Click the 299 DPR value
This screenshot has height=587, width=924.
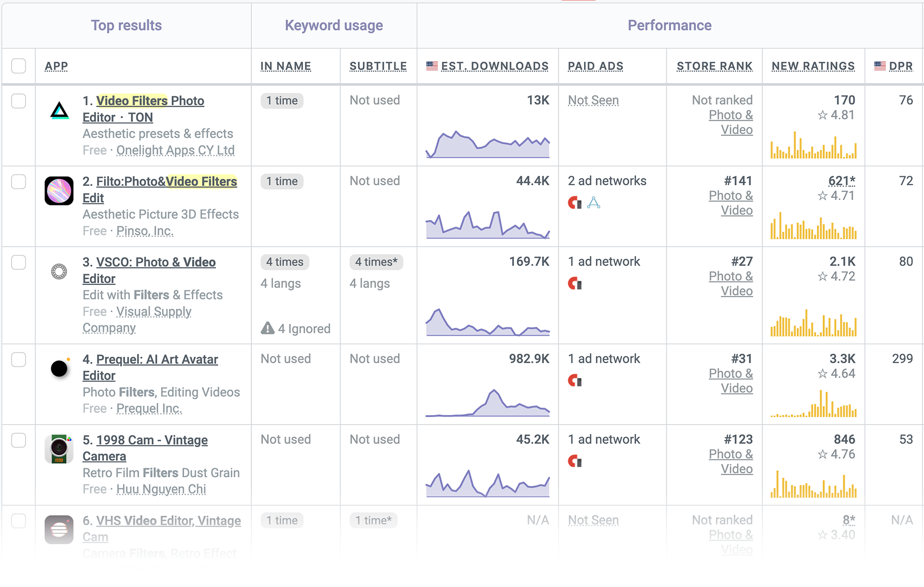pyautogui.click(x=902, y=359)
